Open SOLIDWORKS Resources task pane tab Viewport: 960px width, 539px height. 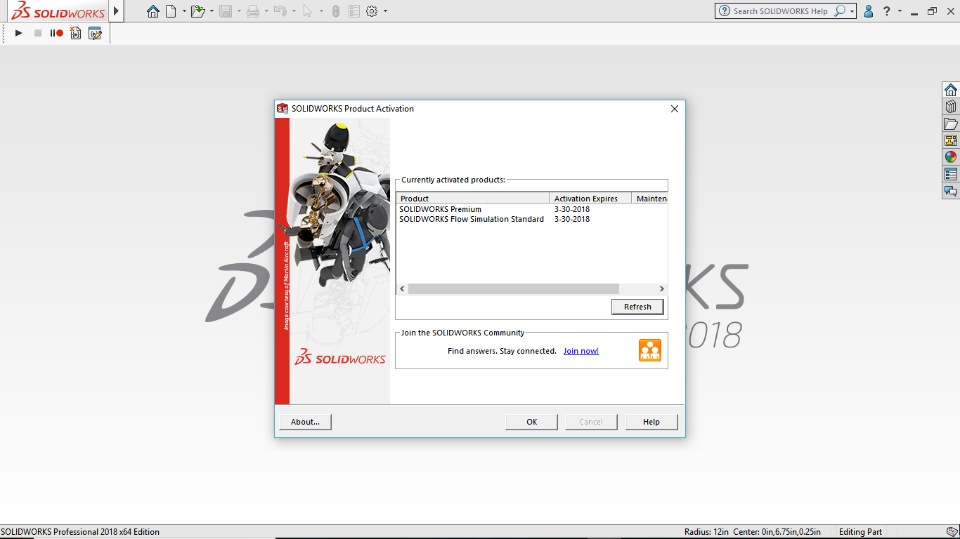click(950, 90)
